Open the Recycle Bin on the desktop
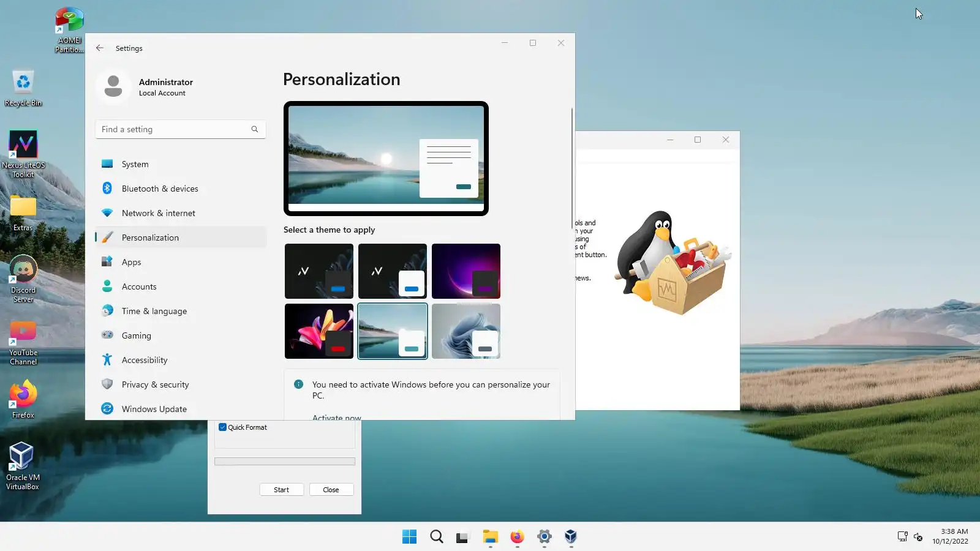 tap(23, 88)
